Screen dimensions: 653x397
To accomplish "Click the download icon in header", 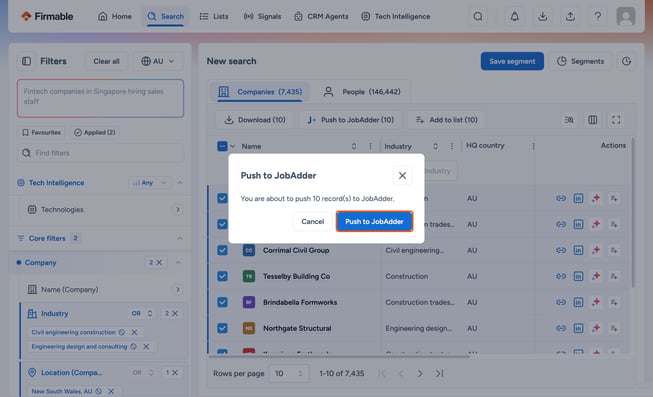I will click(x=542, y=16).
